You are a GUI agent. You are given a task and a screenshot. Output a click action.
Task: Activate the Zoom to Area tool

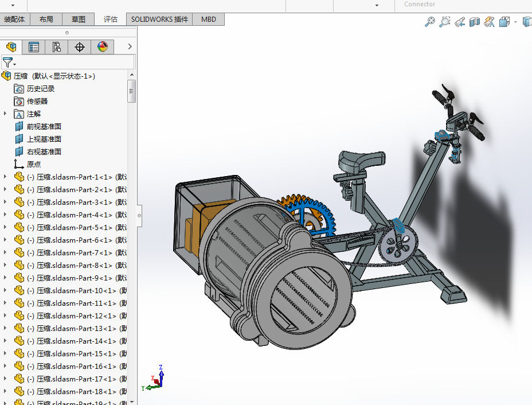[x=444, y=22]
